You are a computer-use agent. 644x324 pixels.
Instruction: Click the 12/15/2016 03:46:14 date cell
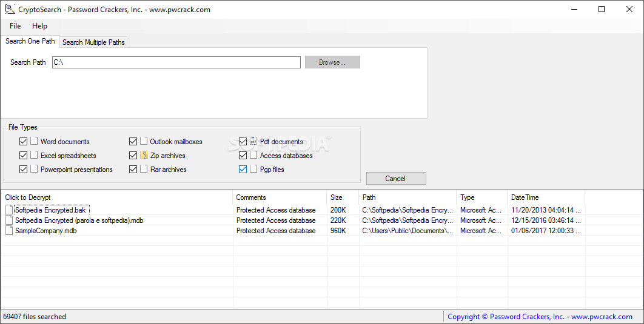coord(546,220)
